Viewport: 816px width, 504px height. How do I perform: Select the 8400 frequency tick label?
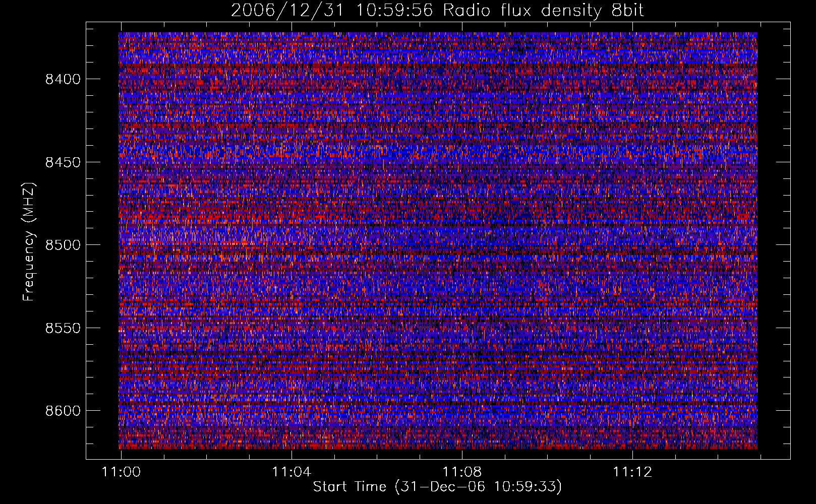point(63,79)
